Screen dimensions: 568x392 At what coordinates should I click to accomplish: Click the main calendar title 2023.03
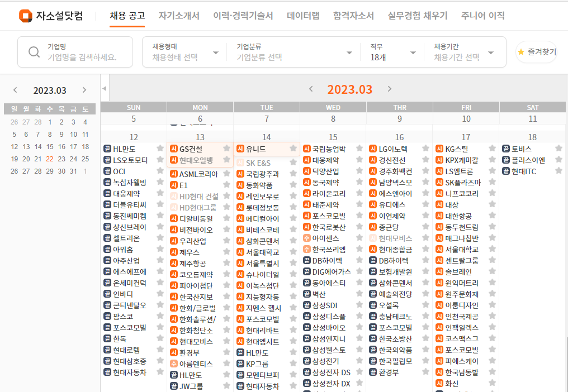349,89
